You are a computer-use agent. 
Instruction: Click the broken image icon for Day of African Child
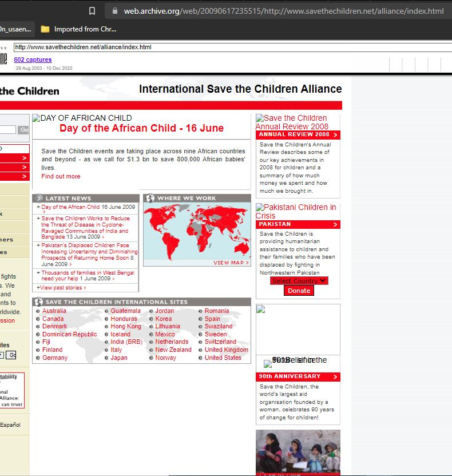pos(36,118)
